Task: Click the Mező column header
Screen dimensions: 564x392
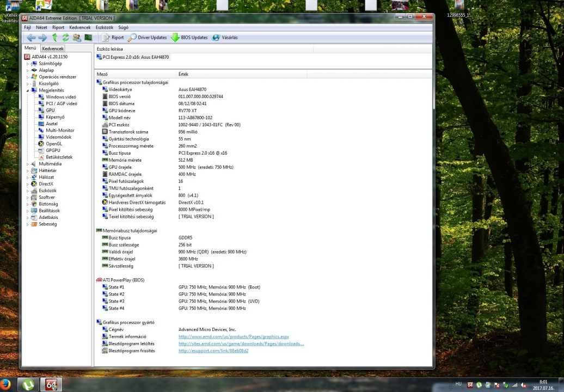Action: [135, 74]
